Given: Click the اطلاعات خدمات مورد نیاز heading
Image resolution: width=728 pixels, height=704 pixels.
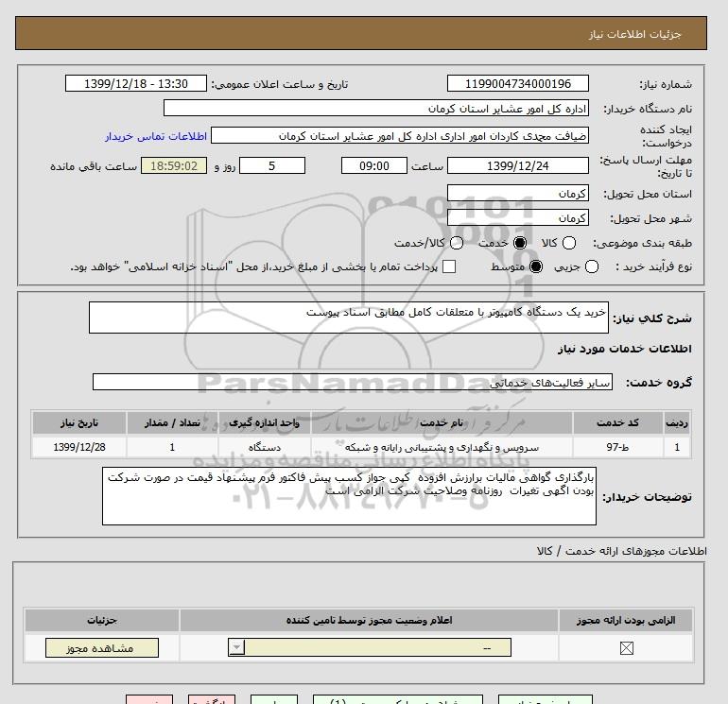Looking at the screenshot, I should point(624,349).
